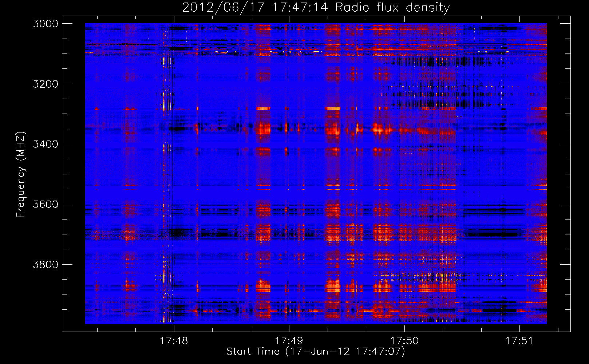Click the 17:51 time axis label
This screenshot has height=364, width=589.
click(519, 341)
